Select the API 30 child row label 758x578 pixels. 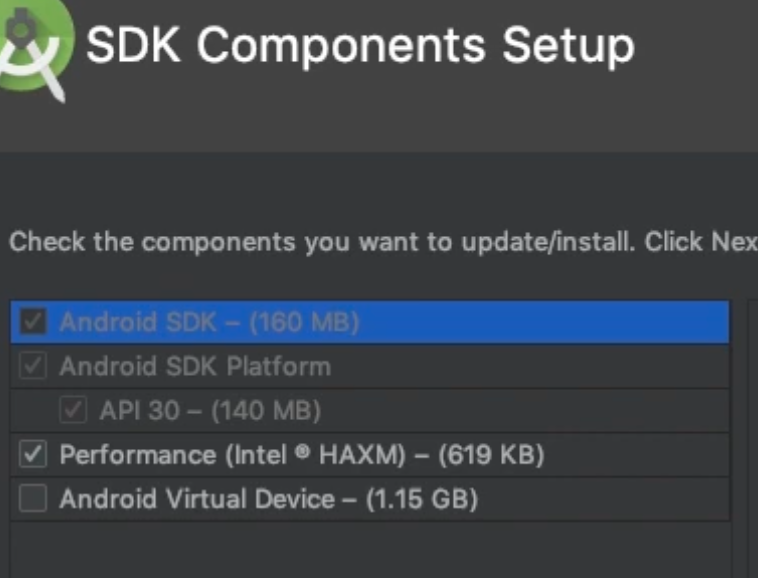(137, 410)
